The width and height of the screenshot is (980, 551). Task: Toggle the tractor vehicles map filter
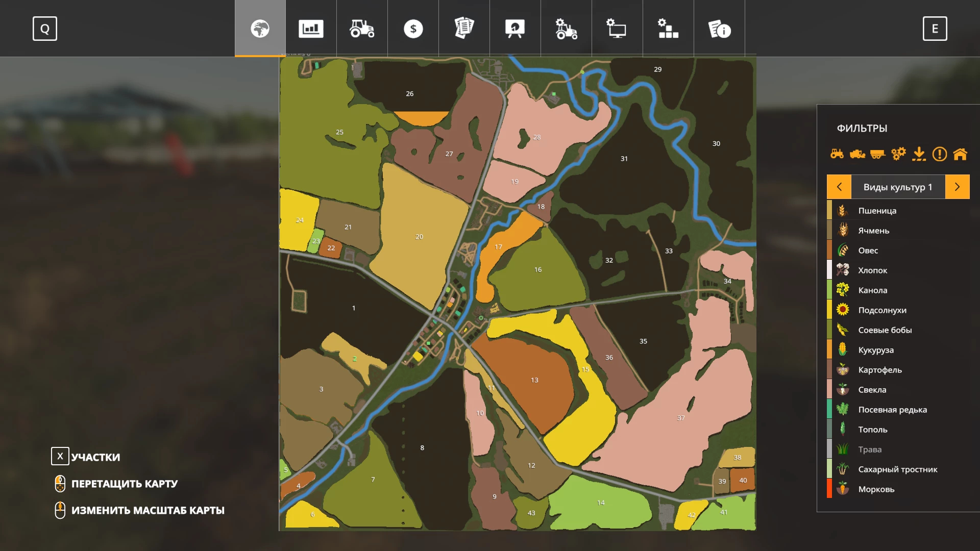837,154
